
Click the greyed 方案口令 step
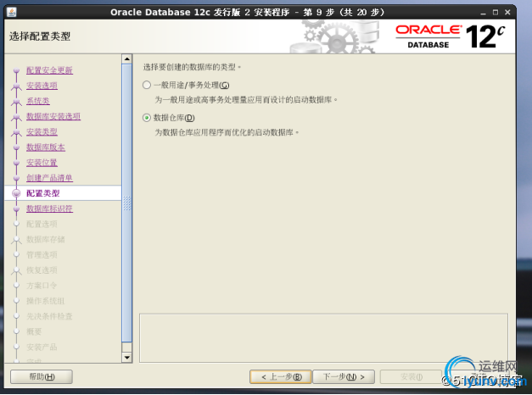click(x=42, y=286)
